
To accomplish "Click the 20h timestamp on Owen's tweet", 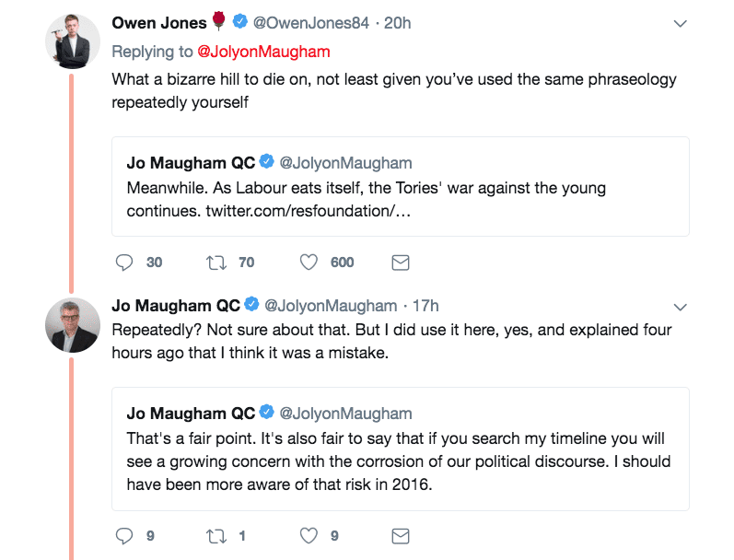I will click(398, 23).
